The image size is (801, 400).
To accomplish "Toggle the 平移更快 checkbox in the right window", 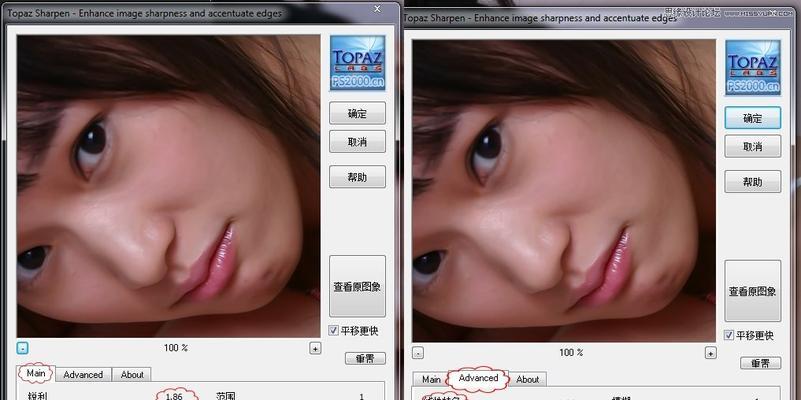I will coord(729,335).
